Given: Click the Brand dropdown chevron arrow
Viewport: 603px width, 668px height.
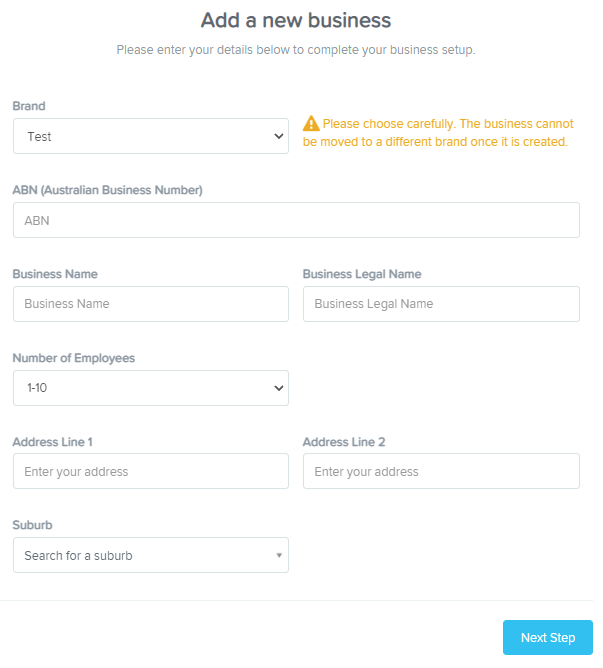Looking at the screenshot, I should [x=279, y=136].
